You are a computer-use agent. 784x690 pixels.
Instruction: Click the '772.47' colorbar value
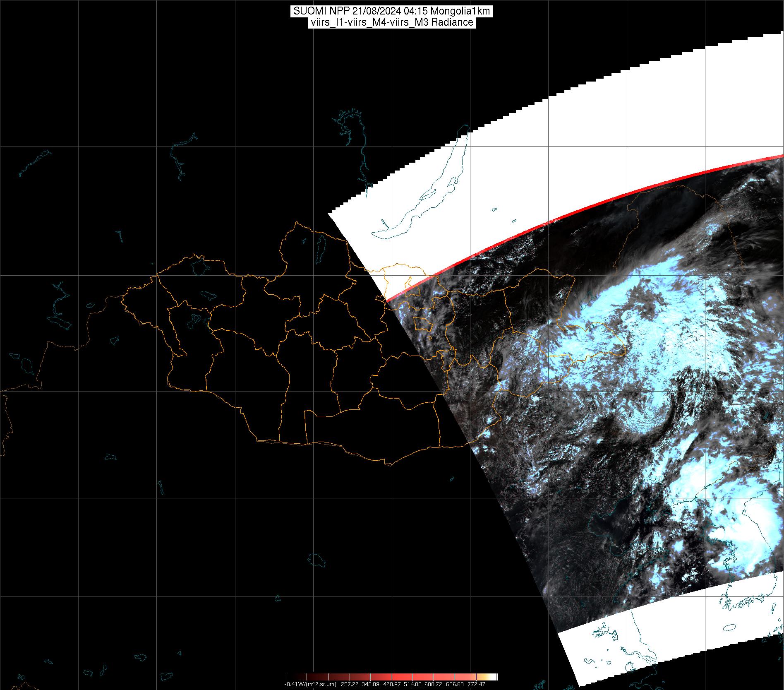[476, 684]
